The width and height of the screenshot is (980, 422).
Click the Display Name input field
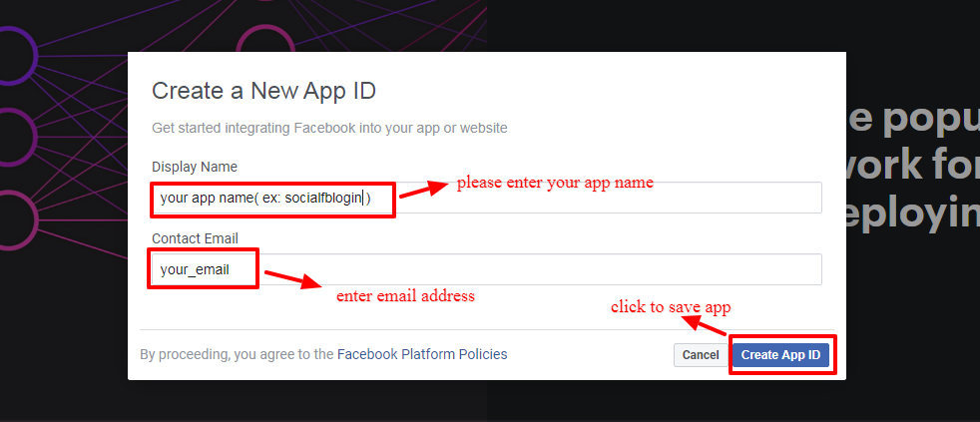[x=599, y=198]
